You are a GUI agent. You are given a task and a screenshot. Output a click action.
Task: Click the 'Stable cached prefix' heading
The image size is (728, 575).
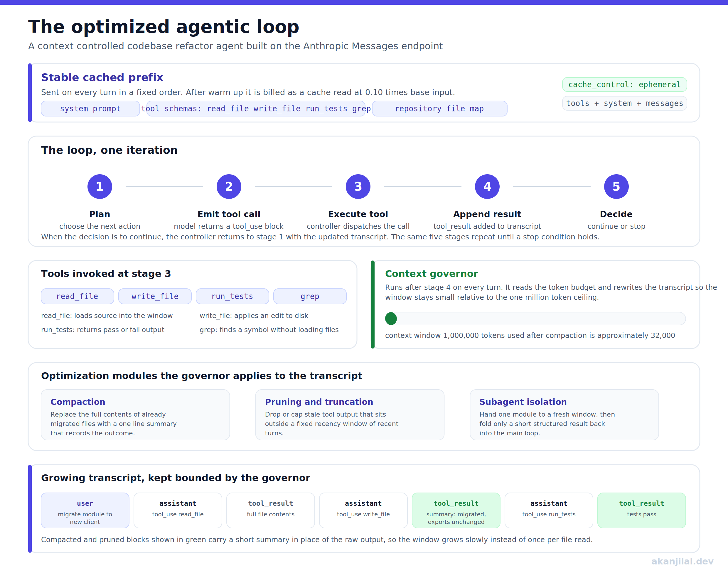point(102,77)
